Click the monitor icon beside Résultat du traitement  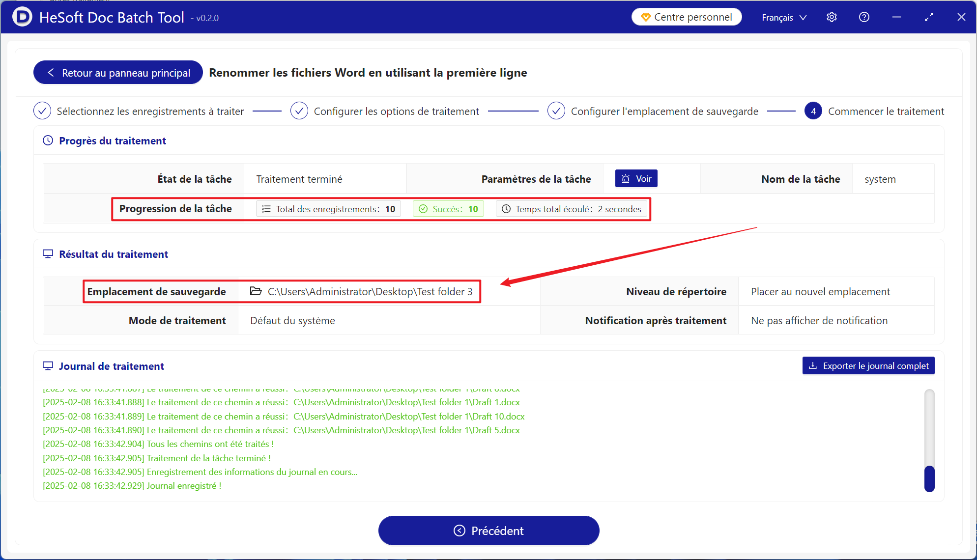pyautogui.click(x=48, y=254)
